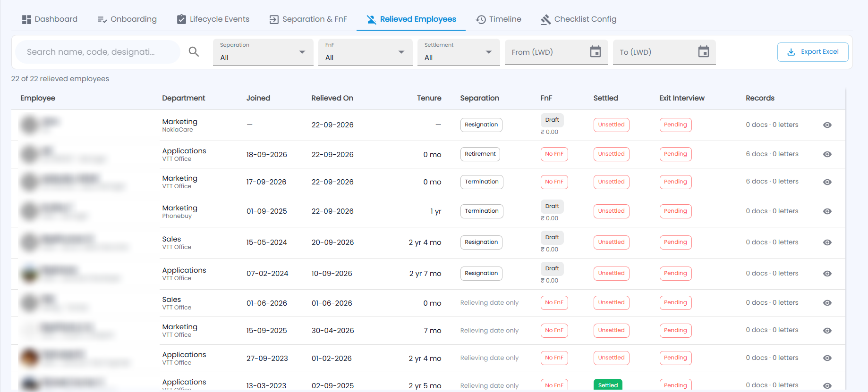Click the Employee column header
This screenshot has width=868, height=392.
click(38, 98)
